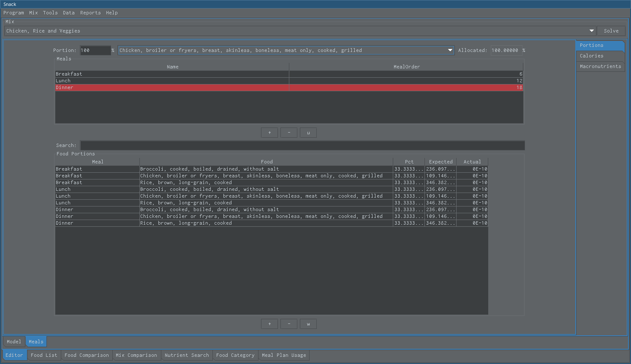This screenshot has width=631, height=364.
Task: Open the Help menu
Action: 112,13
